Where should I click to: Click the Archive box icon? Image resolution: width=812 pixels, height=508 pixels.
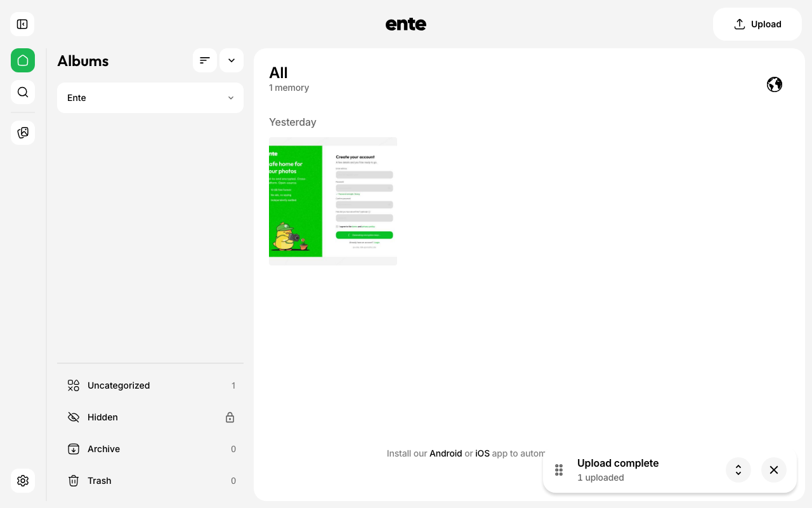click(x=74, y=449)
